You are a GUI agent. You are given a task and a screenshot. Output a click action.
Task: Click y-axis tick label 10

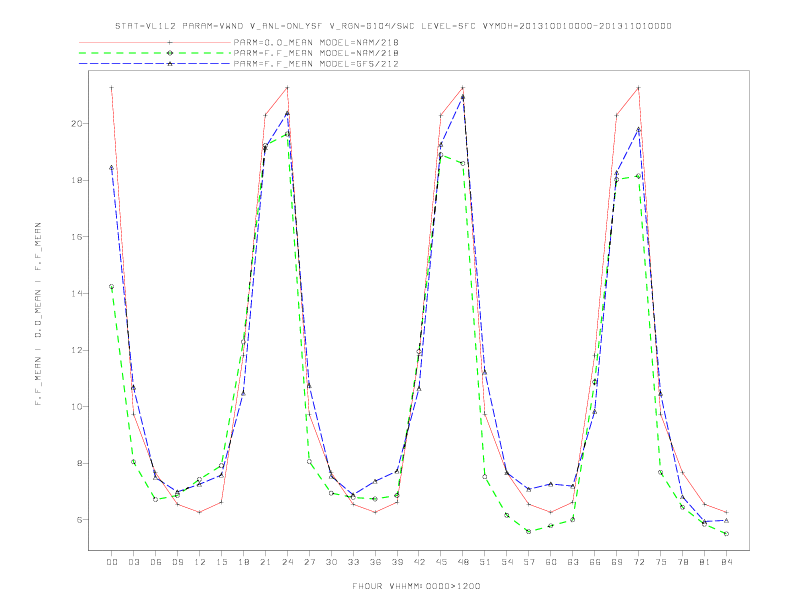(x=76, y=406)
